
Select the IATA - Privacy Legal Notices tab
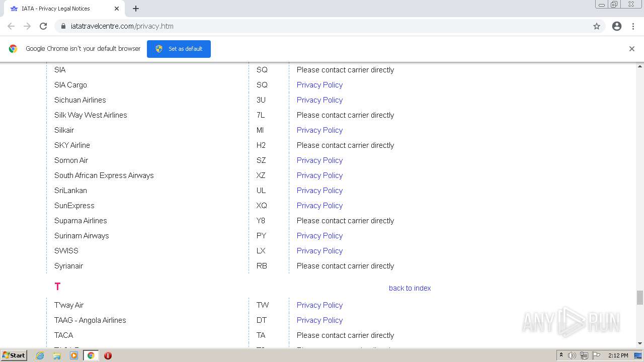click(x=64, y=9)
